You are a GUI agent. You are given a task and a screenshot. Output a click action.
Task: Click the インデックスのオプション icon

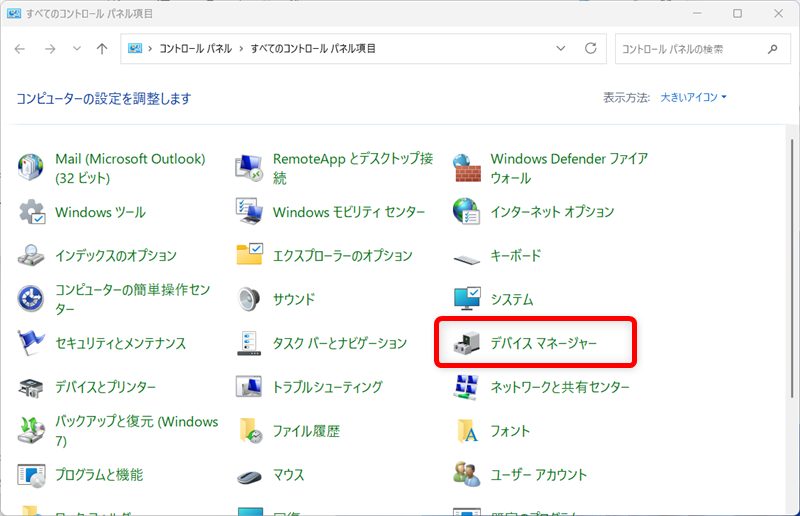(31, 255)
